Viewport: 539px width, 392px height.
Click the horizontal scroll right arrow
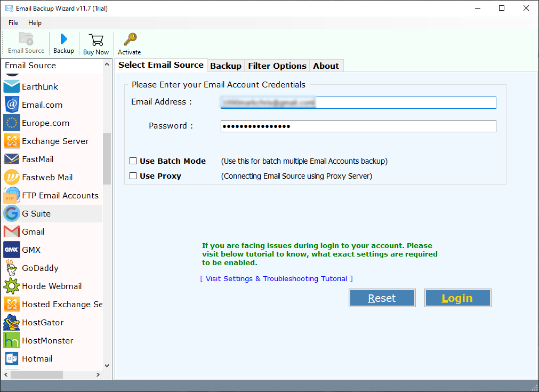pyautogui.click(x=98, y=374)
